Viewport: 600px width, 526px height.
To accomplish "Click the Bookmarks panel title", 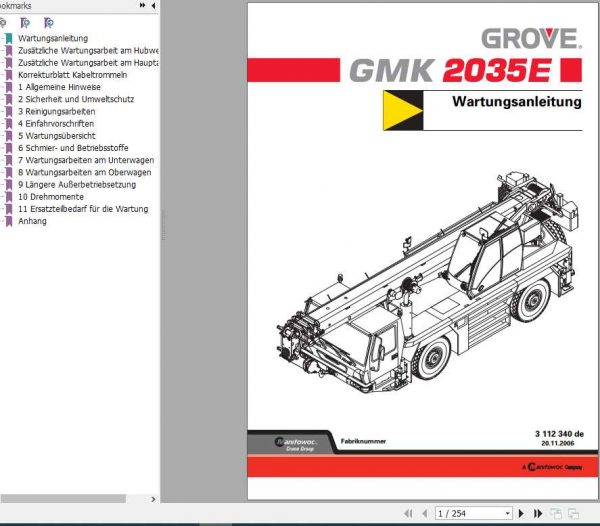I will 15,6.
